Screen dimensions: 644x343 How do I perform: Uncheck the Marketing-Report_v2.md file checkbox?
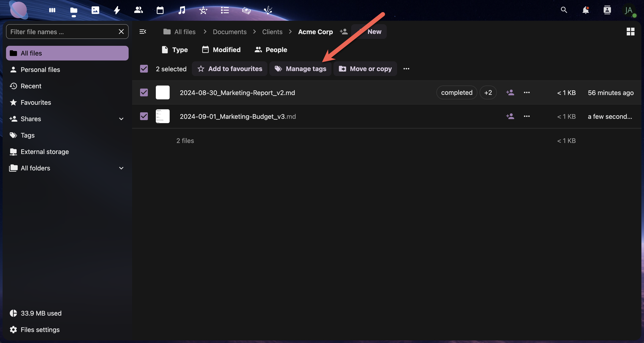coord(144,93)
